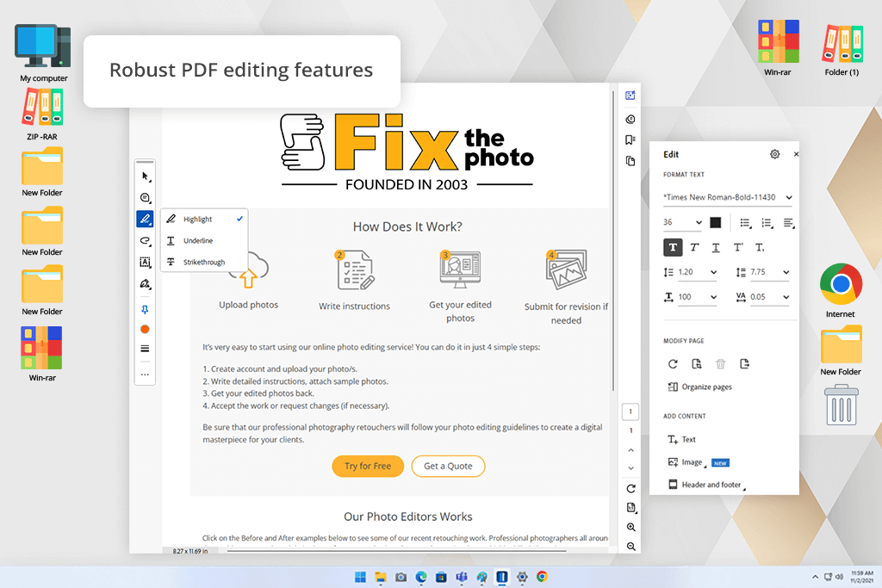
Task: Open the font size 36 dropdown
Action: point(682,223)
